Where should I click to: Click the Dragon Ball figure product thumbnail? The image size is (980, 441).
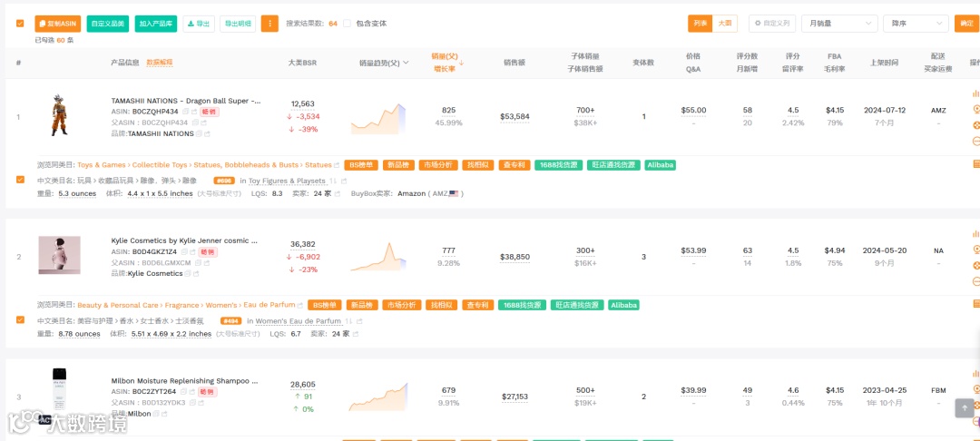59,115
